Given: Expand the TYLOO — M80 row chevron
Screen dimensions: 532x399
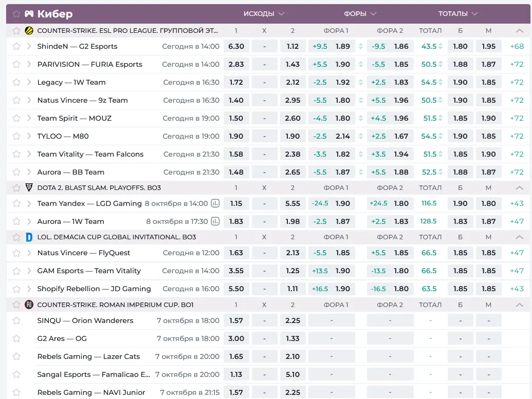Looking at the screenshot, I should coord(29,136).
